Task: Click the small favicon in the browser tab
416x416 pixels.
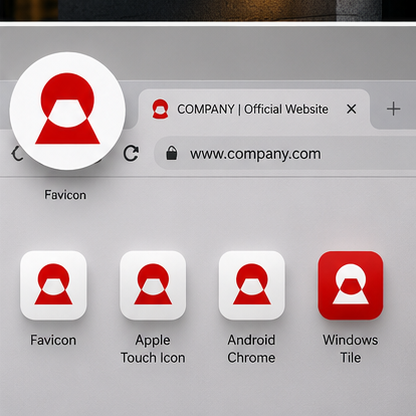Action: coord(160,109)
